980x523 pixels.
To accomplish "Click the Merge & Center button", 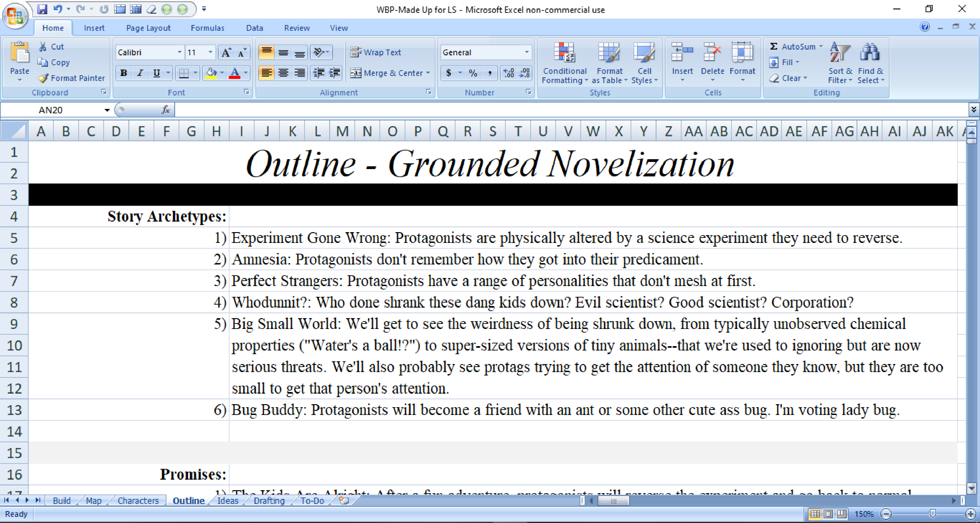I will click(387, 73).
